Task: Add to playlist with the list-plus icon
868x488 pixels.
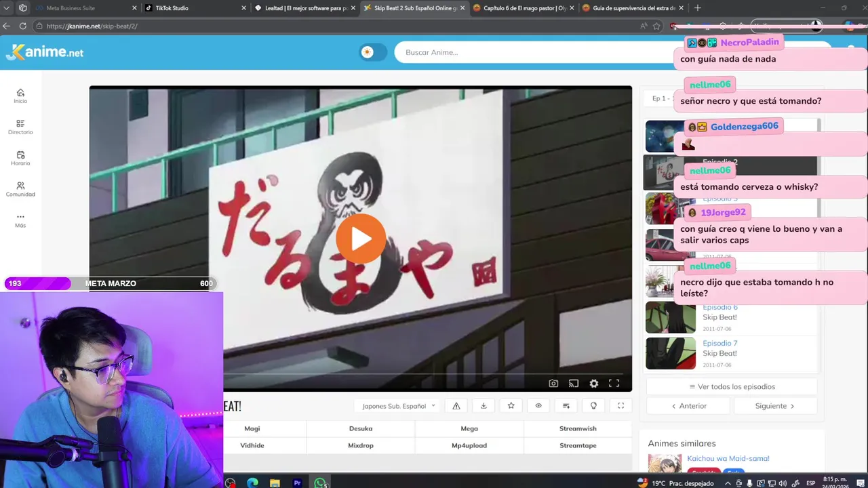Action: [x=566, y=406]
